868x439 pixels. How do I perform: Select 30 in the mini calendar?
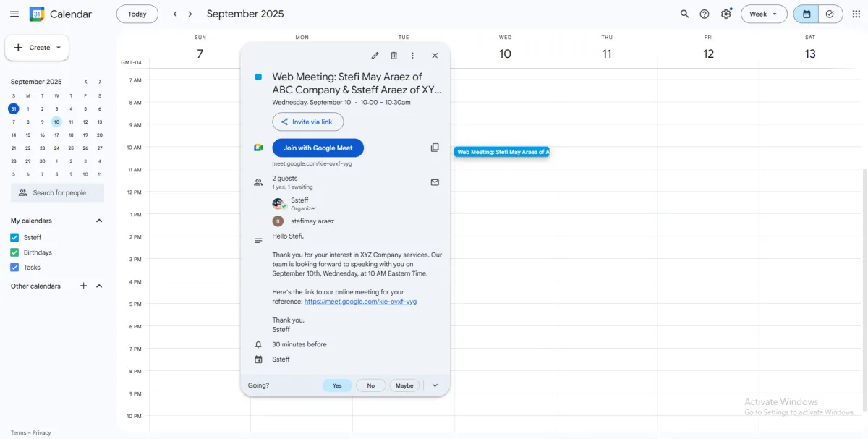43,161
